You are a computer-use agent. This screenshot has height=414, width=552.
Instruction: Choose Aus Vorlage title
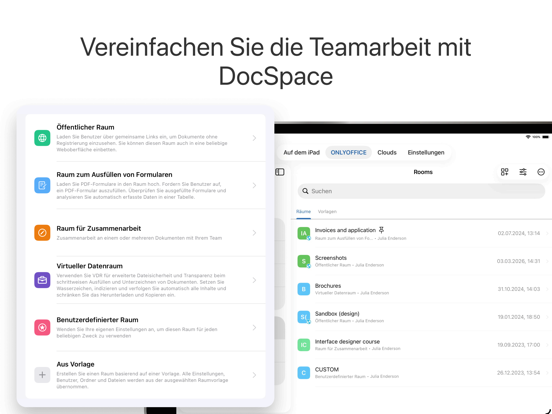(x=75, y=364)
